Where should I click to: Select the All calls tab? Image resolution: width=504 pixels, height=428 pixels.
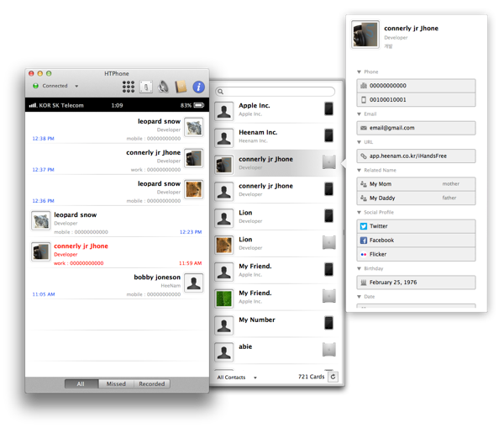point(81,383)
